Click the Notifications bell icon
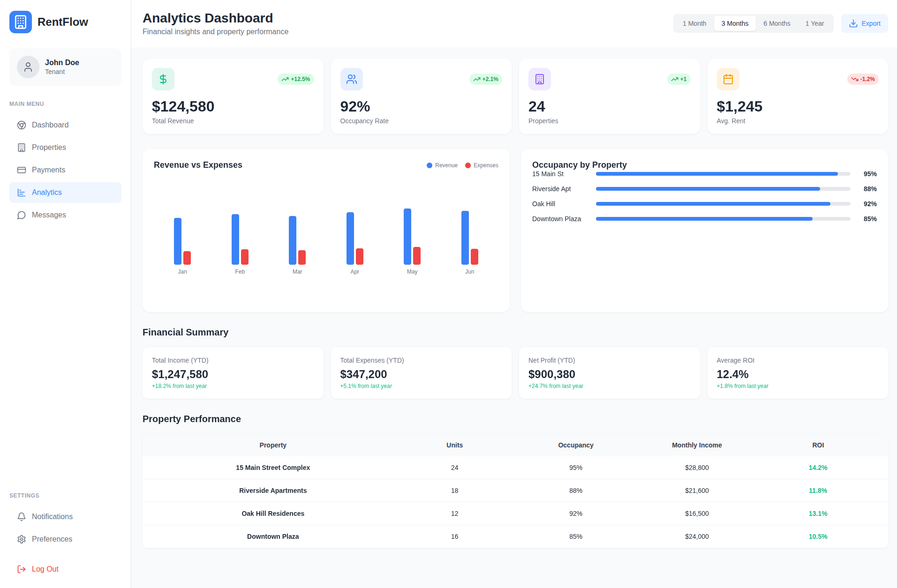 (22, 516)
